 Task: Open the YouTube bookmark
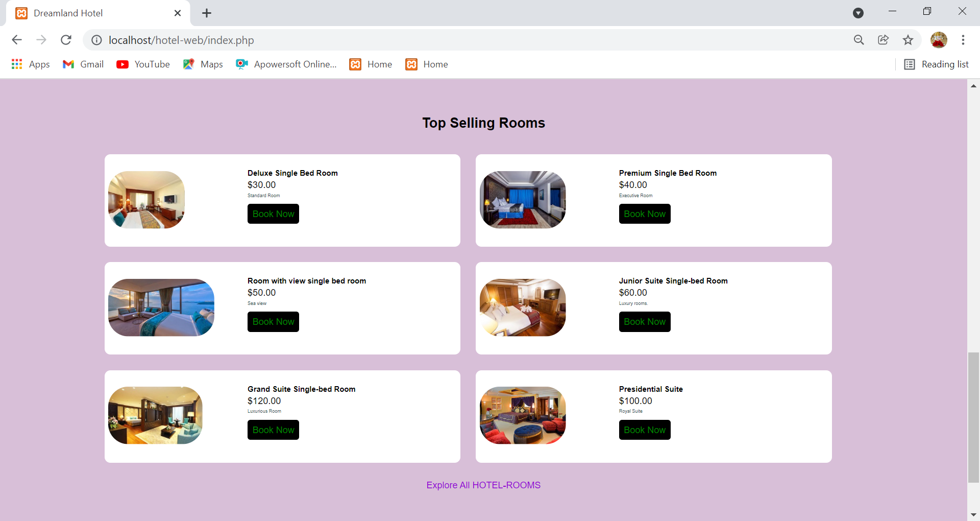[x=143, y=64]
